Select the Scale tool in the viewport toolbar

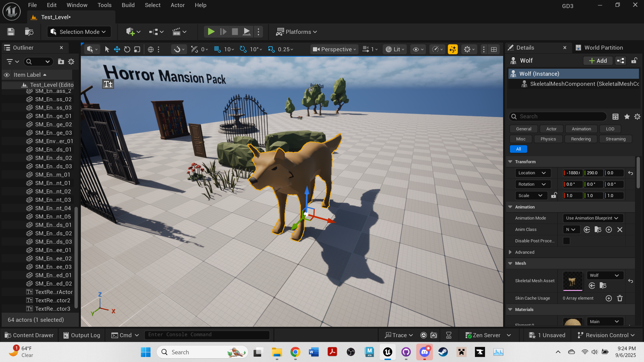137,50
